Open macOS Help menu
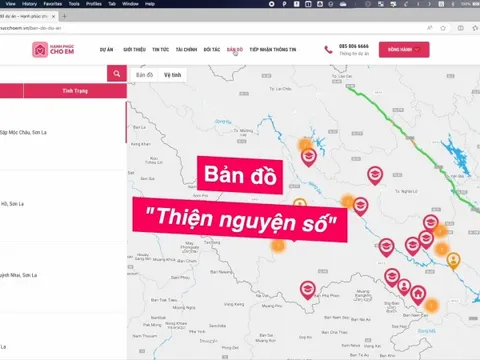Viewport: 480px width, 360px height. pyautogui.click(x=150, y=4)
